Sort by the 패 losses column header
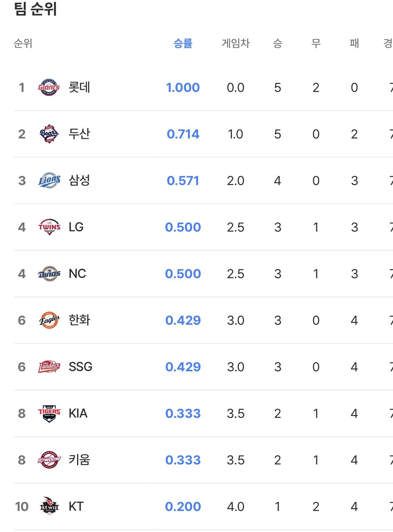393x532 pixels. pyautogui.click(x=354, y=44)
